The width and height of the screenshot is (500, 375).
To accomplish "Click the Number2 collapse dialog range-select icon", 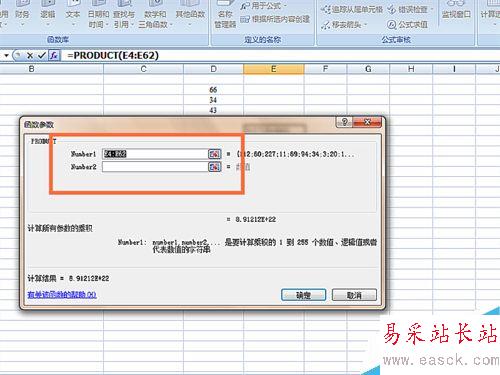I will (x=214, y=167).
